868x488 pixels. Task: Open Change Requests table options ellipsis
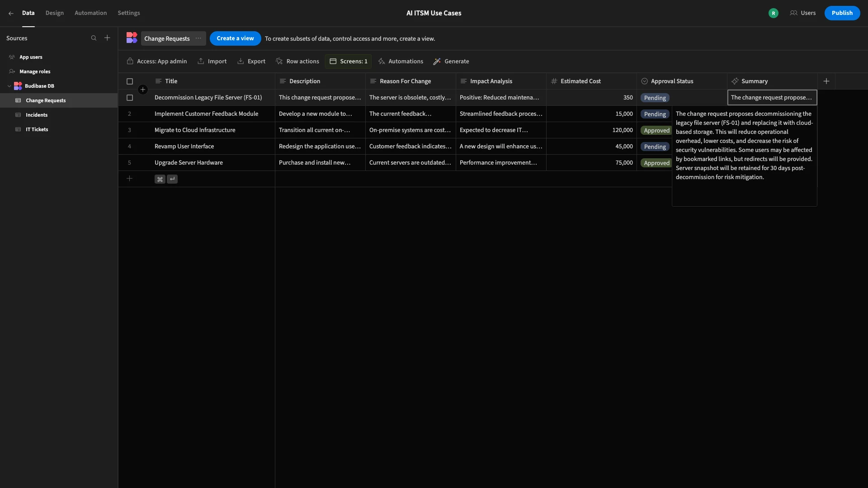point(198,38)
